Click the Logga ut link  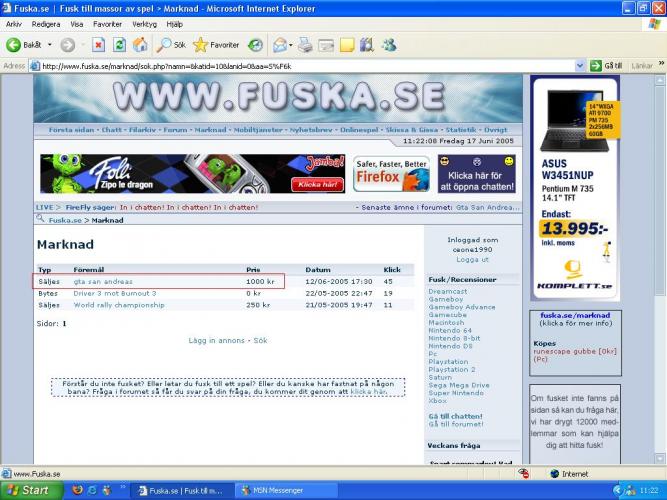[472, 260]
